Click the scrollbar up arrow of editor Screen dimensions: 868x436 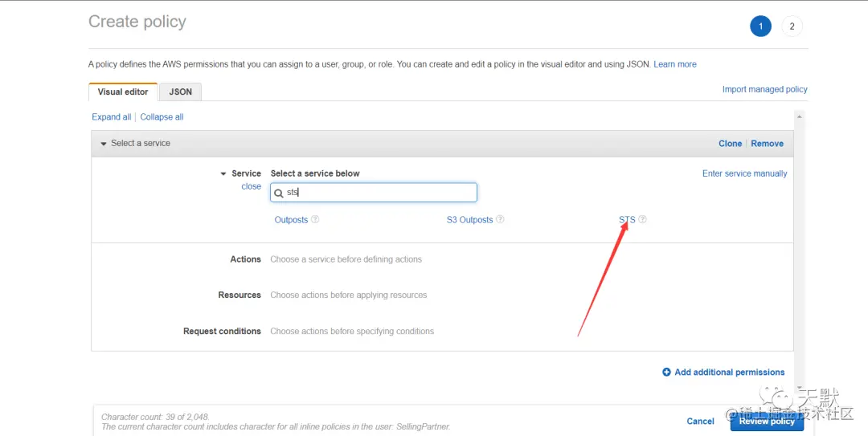pyautogui.click(x=799, y=116)
